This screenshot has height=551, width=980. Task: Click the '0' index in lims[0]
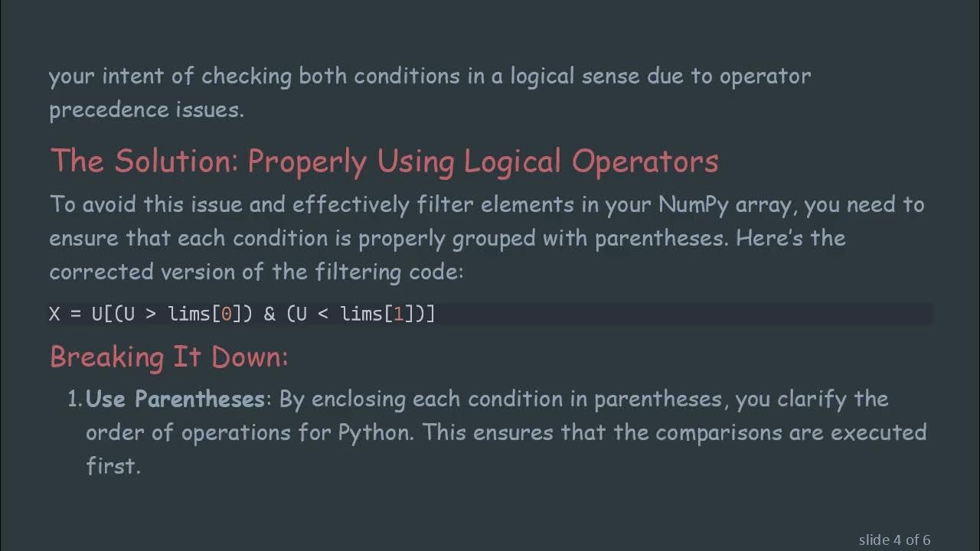tap(226, 314)
